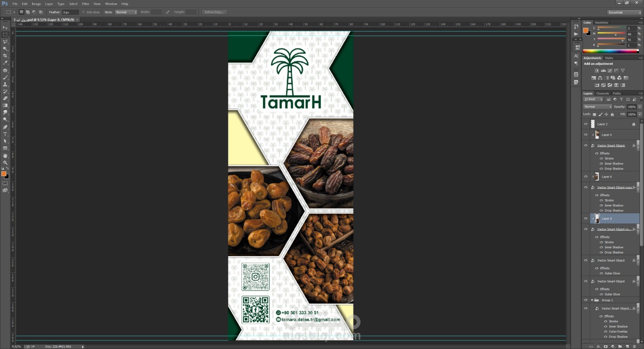Select the Gradient tool
Screen dimensions: 644x349
5,106
